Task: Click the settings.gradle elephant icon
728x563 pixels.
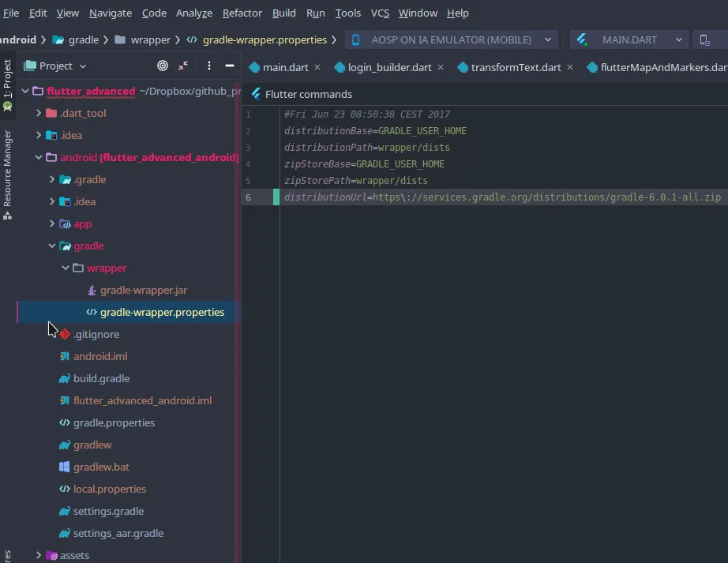Action: (65, 512)
